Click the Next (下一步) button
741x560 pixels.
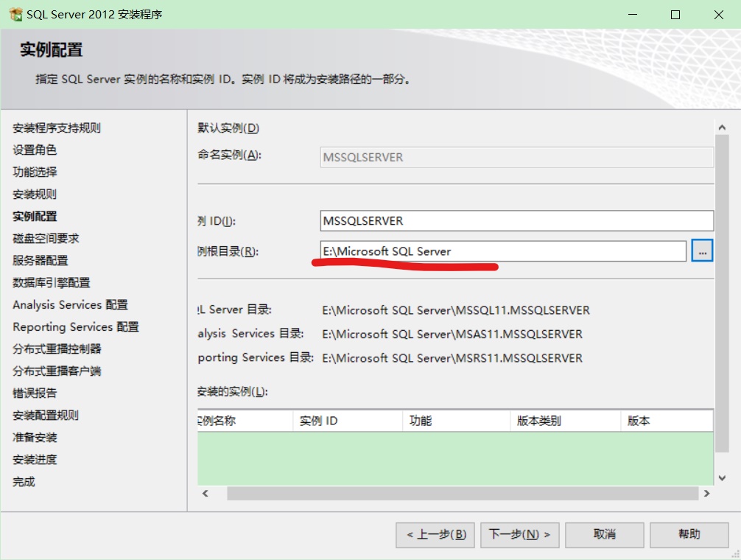pyautogui.click(x=520, y=534)
